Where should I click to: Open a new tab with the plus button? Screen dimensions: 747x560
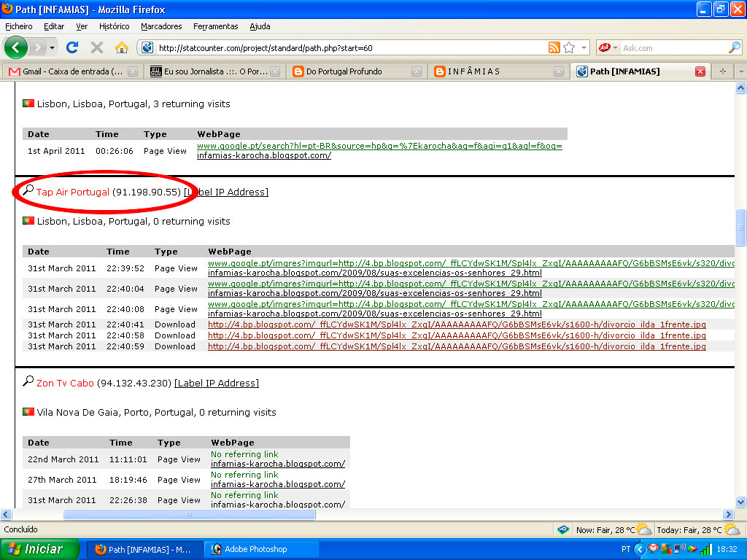pyautogui.click(x=723, y=71)
